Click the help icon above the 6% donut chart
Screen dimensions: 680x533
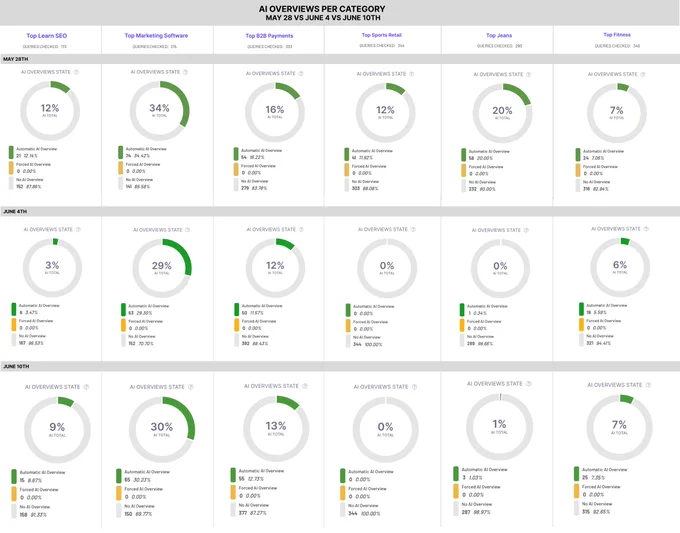click(x=646, y=229)
